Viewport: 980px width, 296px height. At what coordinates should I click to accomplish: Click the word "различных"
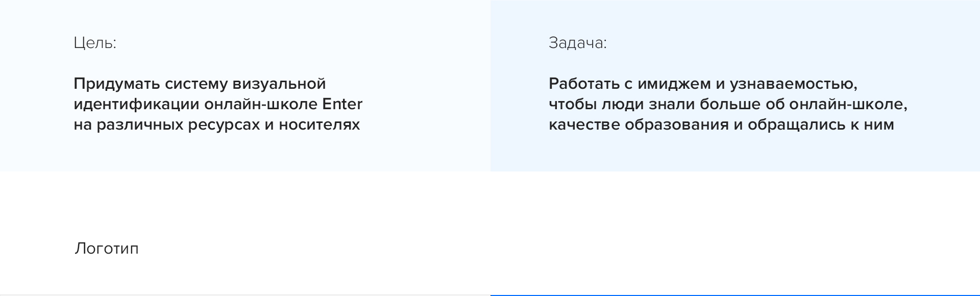tap(140, 125)
